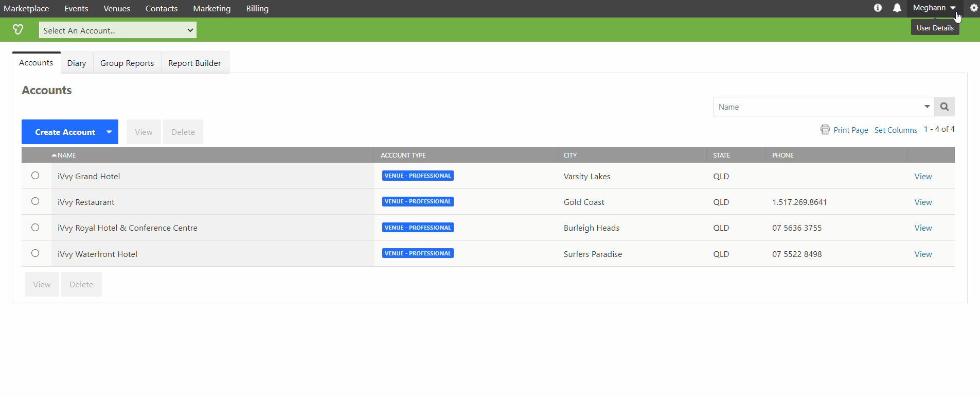Open the info help icon

click(878, 8)
